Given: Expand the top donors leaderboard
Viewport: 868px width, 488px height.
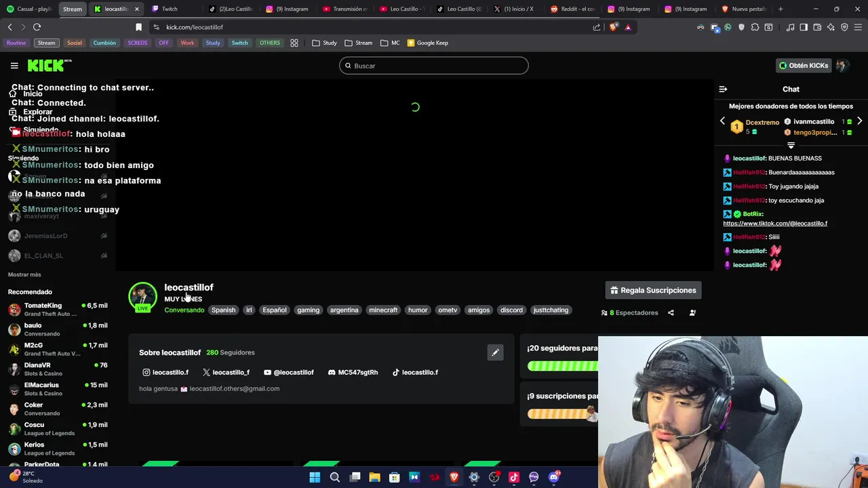Looking at the screenshot, I should [x=791, y=145].
